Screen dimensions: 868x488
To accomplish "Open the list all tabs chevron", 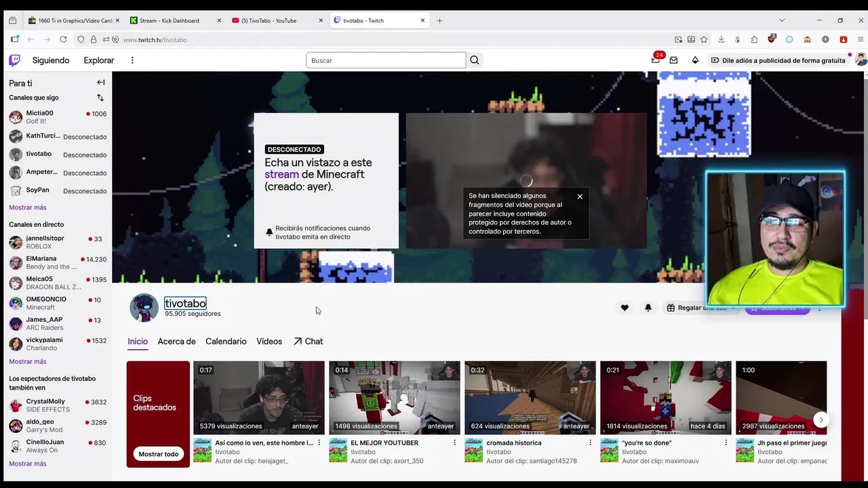I will [782, 20].
